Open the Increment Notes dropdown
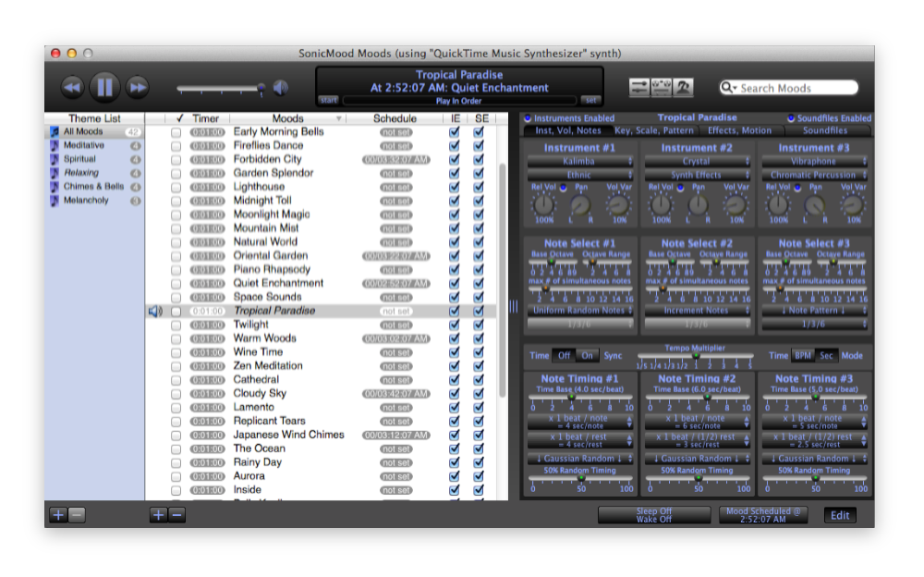 698,311
